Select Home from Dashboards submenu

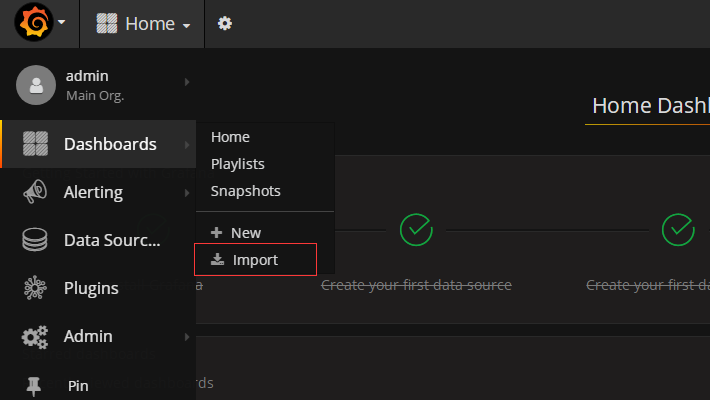230,137
